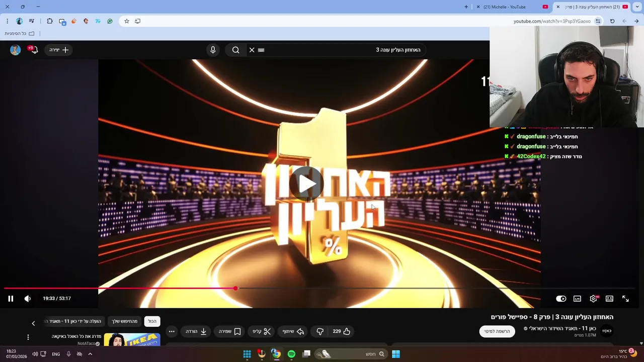
Task: Select the מהחיפוש שלך filter chip
Action: point(124,321)
